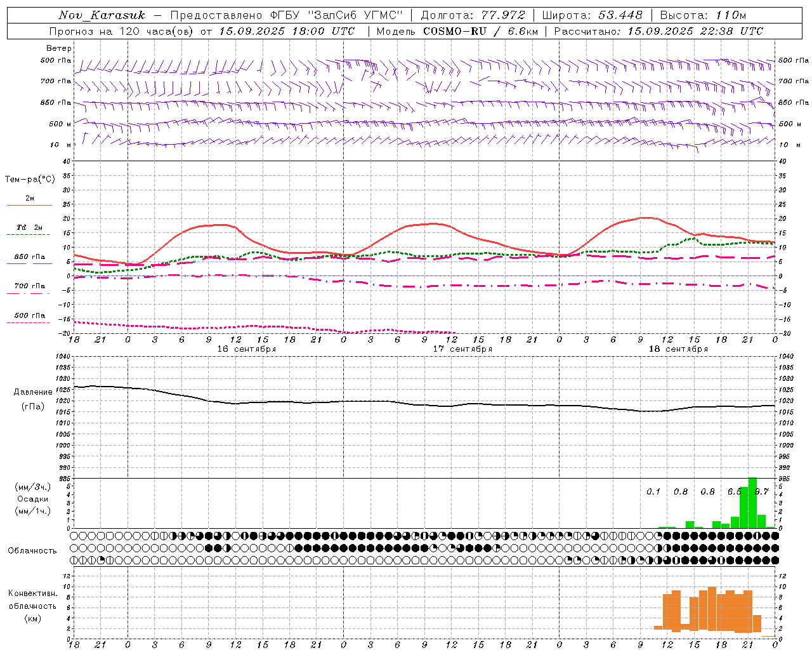Click the black sea-level pressure curve
Image resolution: width=812 pixels, height=650 pixels.
pyautogui.click(x=424, y=404)
